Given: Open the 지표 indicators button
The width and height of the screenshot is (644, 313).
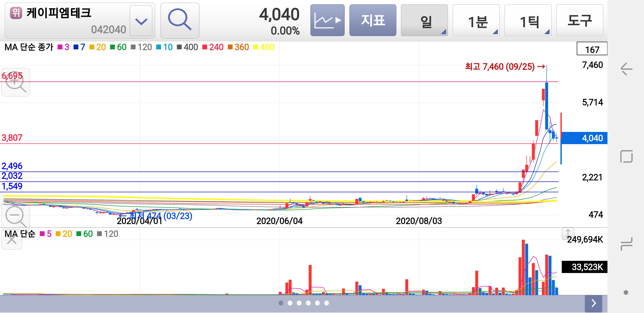Looking at the screenshot, I should (373, 20).
